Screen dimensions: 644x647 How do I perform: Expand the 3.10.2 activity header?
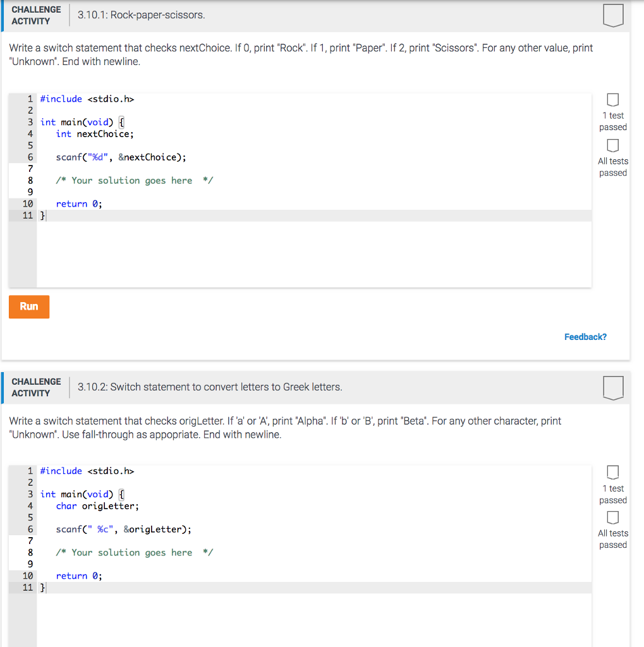click(x=316, y=387)
